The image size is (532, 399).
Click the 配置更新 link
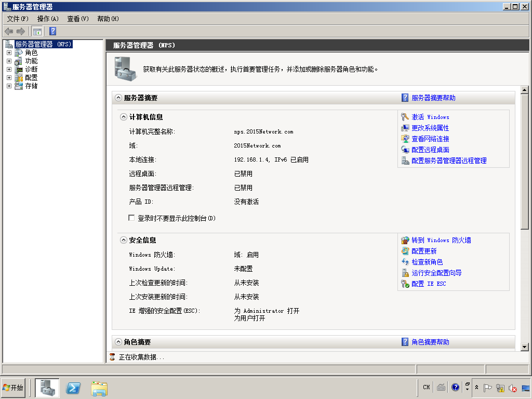click(x=424, y=251)
